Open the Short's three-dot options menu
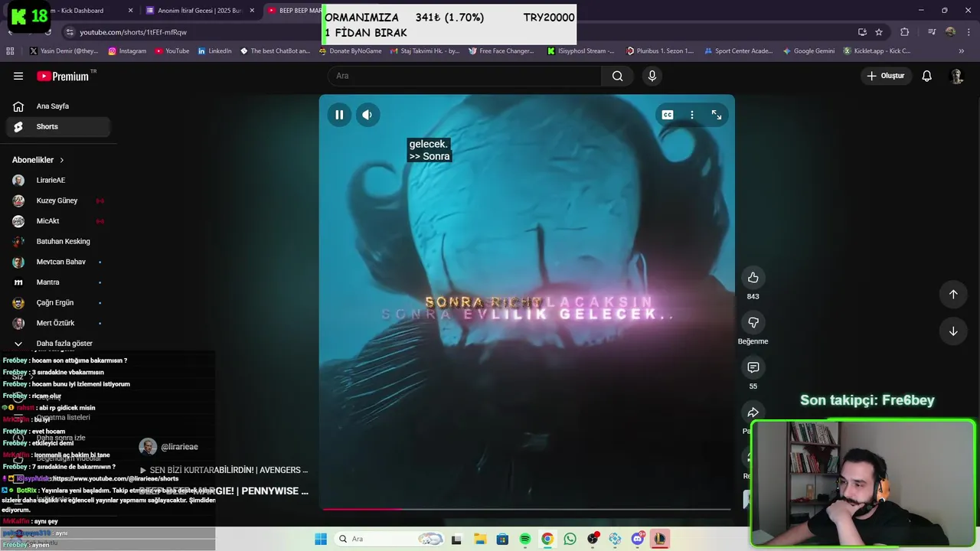This screenshot has height=551, width=980. (692, 115)
